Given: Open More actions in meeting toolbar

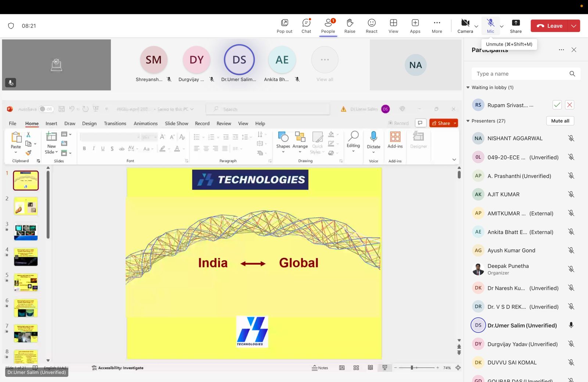Looking at the screenshot, I should tap(437, 26).
